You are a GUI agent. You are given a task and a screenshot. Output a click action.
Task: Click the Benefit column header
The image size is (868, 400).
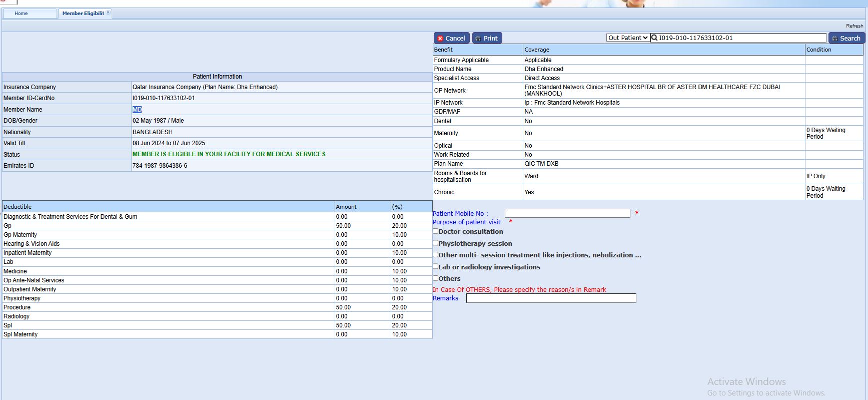point(443,50)
